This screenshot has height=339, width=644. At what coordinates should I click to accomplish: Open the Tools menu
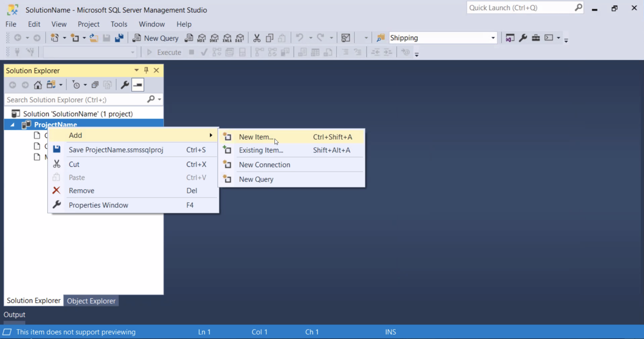click(119, 24)
